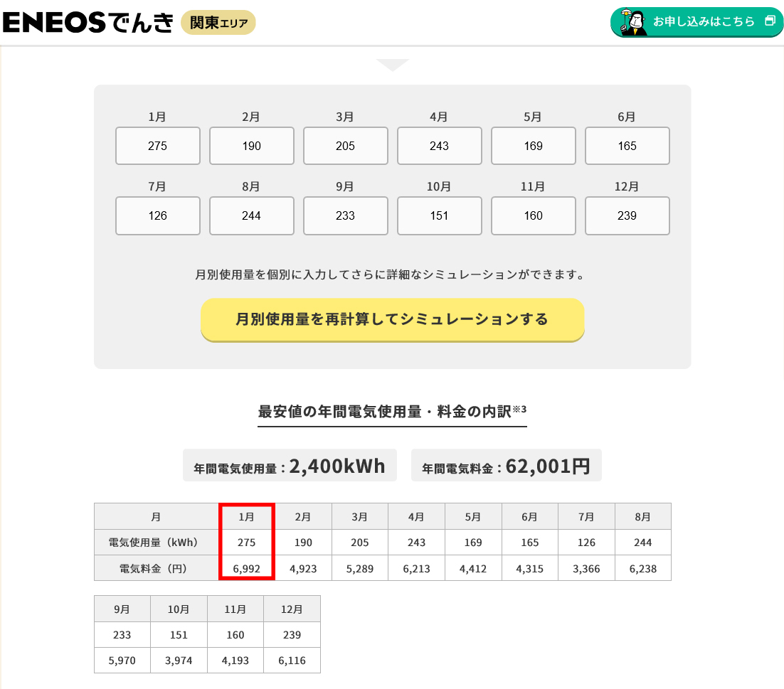
Task: Click the 9月 header in the lower table
Action: coord(122,608)
